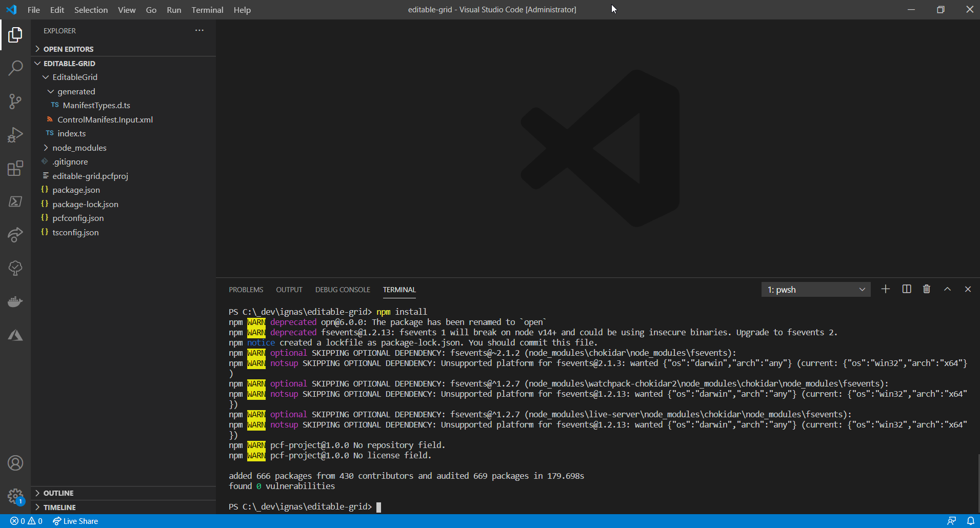Image resolution: width=980 pixels, height=528 pixels.
Task: Collapse the EditableGrid folder
Action: (x=123, y=77)
